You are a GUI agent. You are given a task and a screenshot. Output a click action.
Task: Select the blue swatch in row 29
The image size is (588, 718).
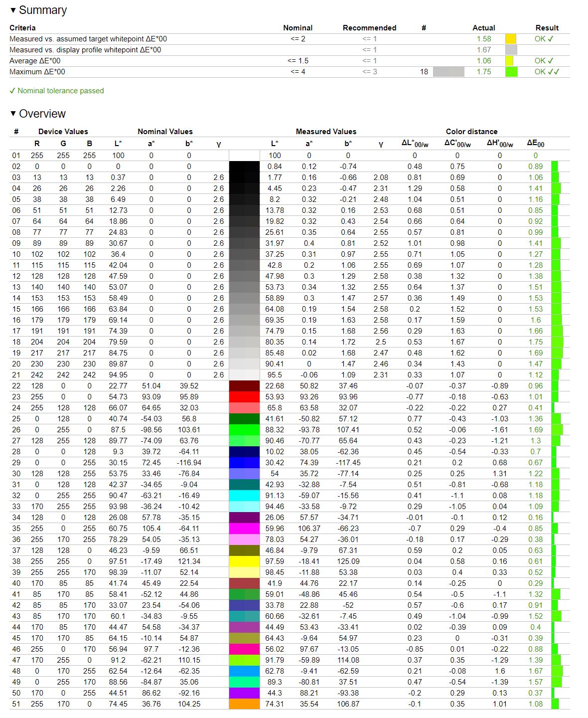click(x=244, y=463)
